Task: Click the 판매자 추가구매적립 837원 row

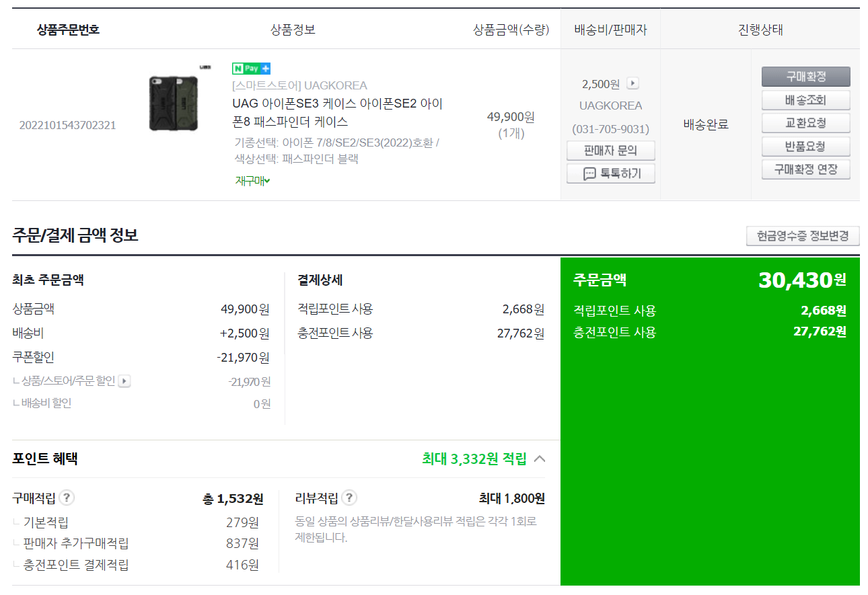Action: click(135, 543)
